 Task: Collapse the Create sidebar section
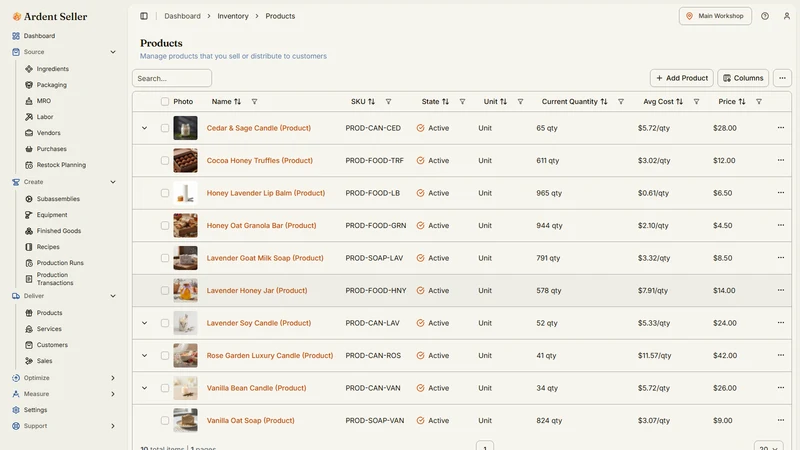[113, 182]
